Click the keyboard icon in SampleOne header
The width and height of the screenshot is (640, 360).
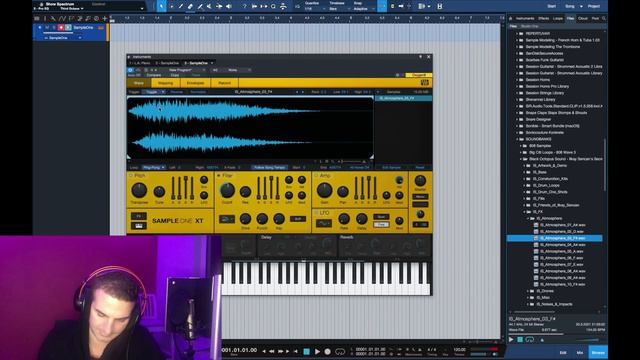pyautogui.click(x=424, y=82)
